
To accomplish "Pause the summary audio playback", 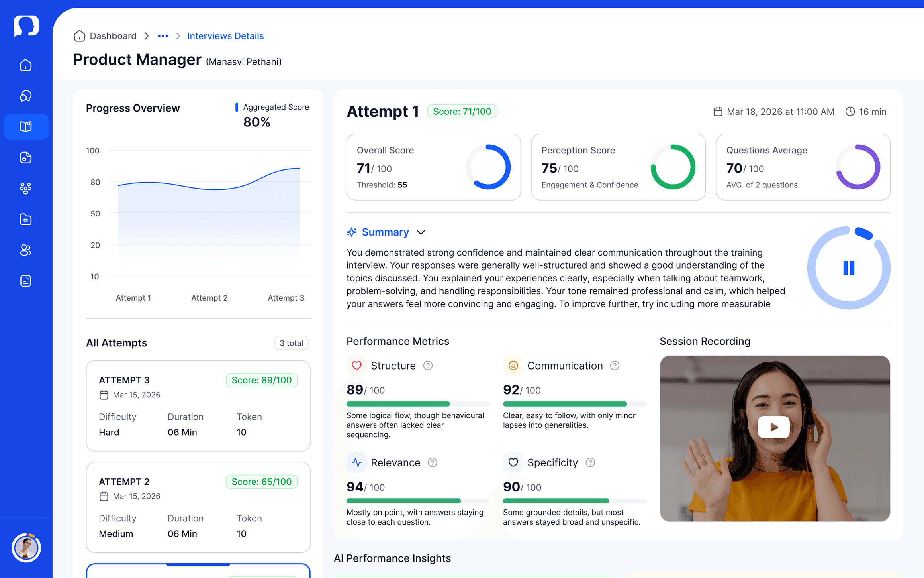I will 849,268.
